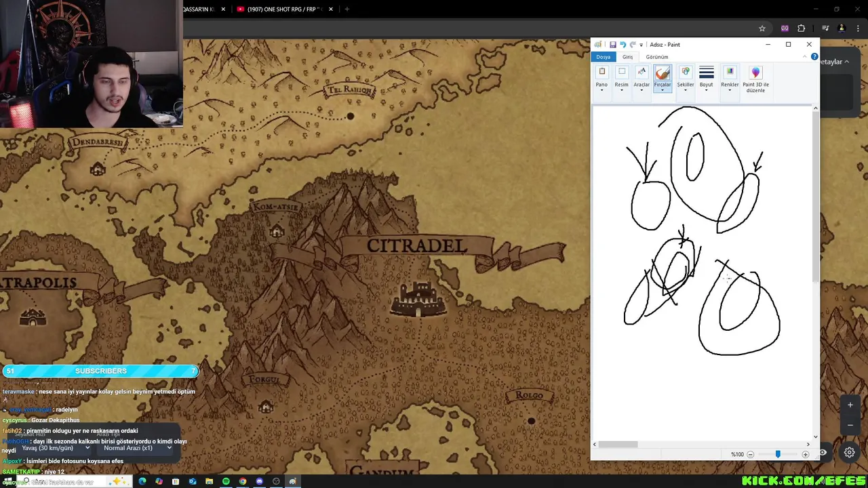868x488 pixels.
Task: Redo the last action in Paint
Action: 633,45
